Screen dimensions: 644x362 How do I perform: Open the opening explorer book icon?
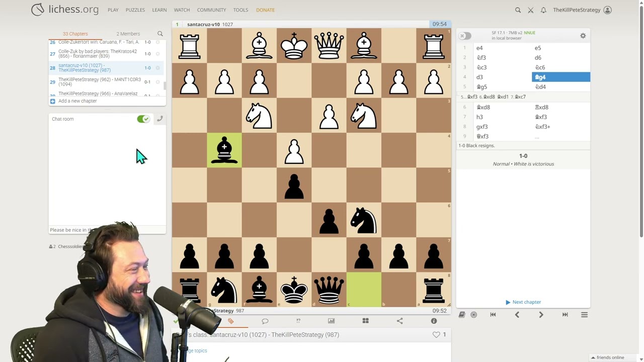462,315
